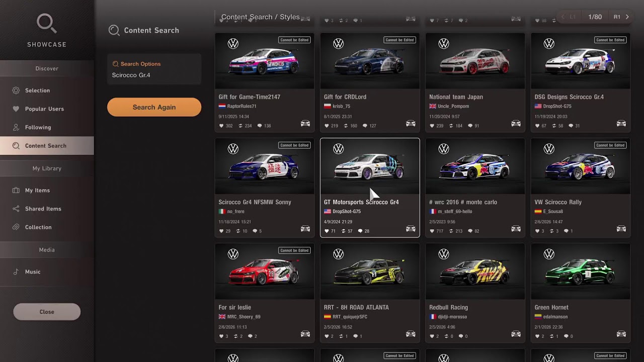Image resolution: width=644 pixels, height=362 pixels.
Task: Click comment icon on GT Motorsports Scirocco Gr4
Action: (x=360, y=231)
